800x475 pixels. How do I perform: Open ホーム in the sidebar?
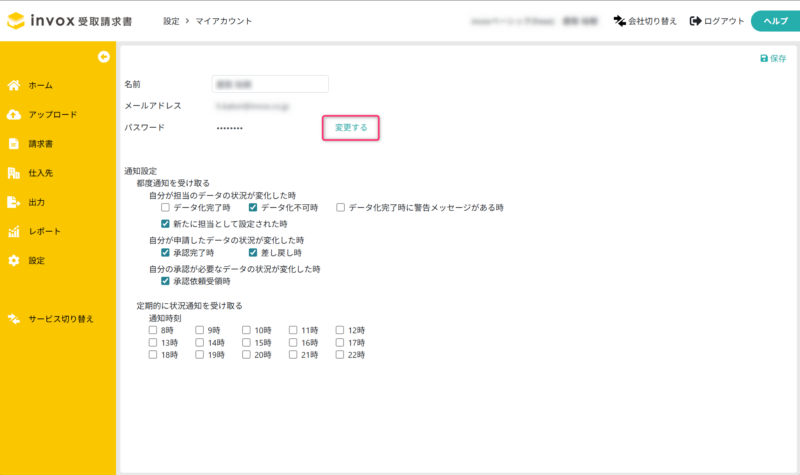(x=40, y=85)
